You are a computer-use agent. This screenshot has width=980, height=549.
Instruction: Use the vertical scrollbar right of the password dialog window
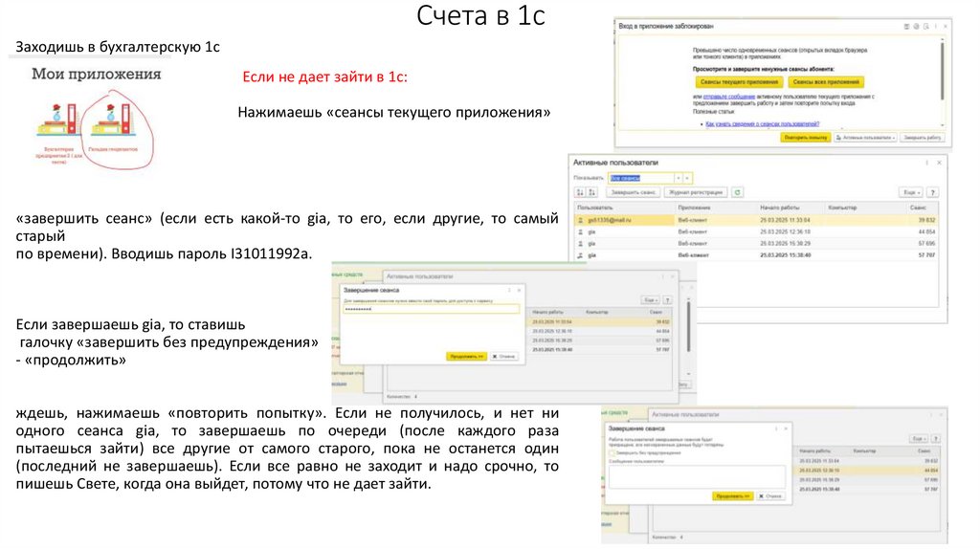click(x=689, y=328)
